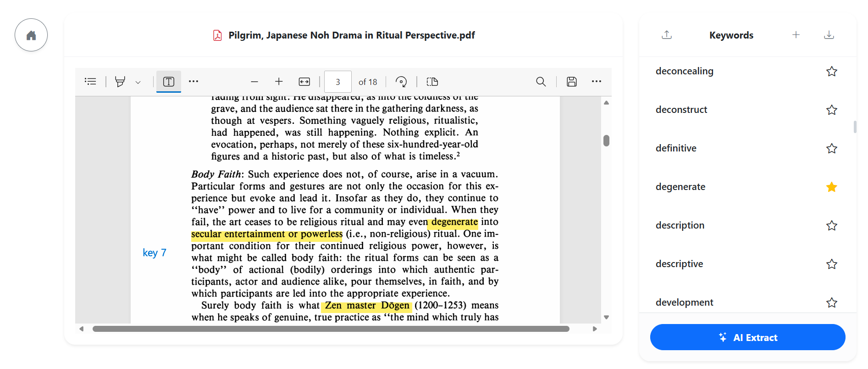Image resolution: width=868 pixels, height=369 pixels.
Task: Click the scroll down arrow of document
Action: 606,317
